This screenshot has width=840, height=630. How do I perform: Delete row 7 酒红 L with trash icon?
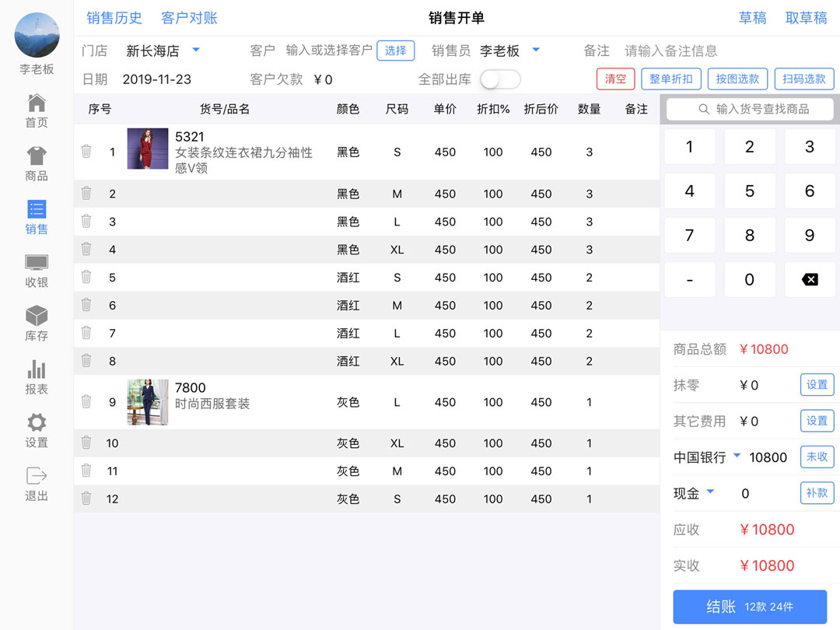click(x=86, y=333)
